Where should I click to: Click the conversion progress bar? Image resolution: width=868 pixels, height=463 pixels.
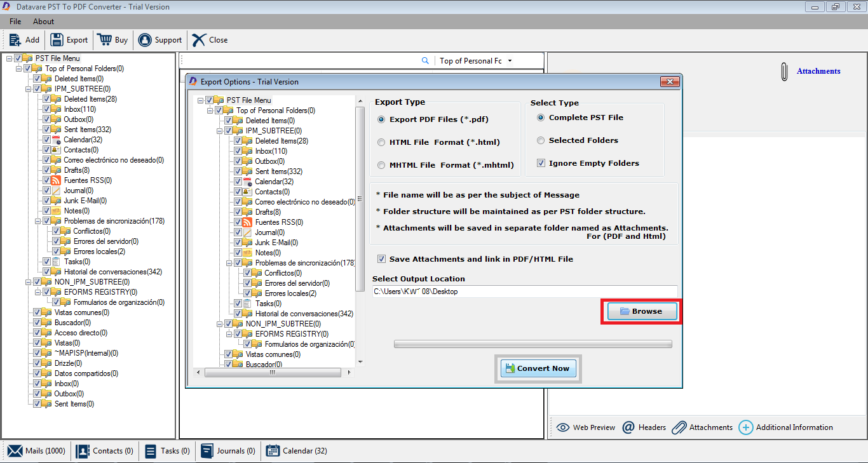[533, 344]
